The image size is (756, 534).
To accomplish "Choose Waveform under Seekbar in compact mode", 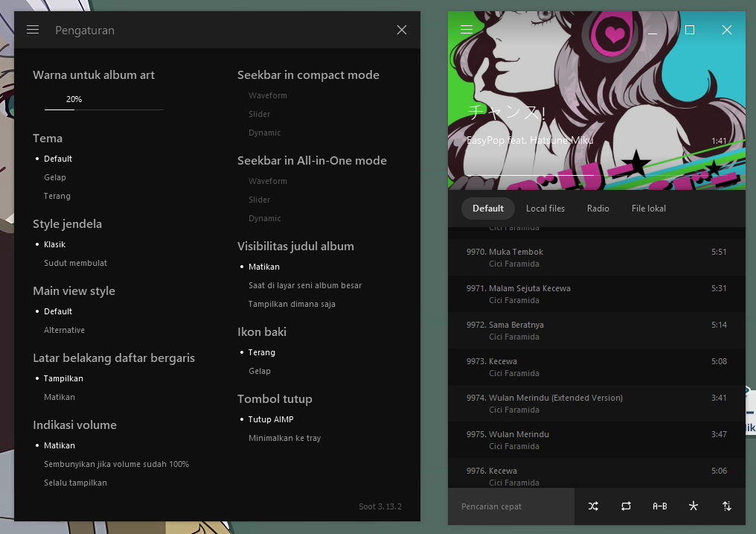I will point(268,95).
